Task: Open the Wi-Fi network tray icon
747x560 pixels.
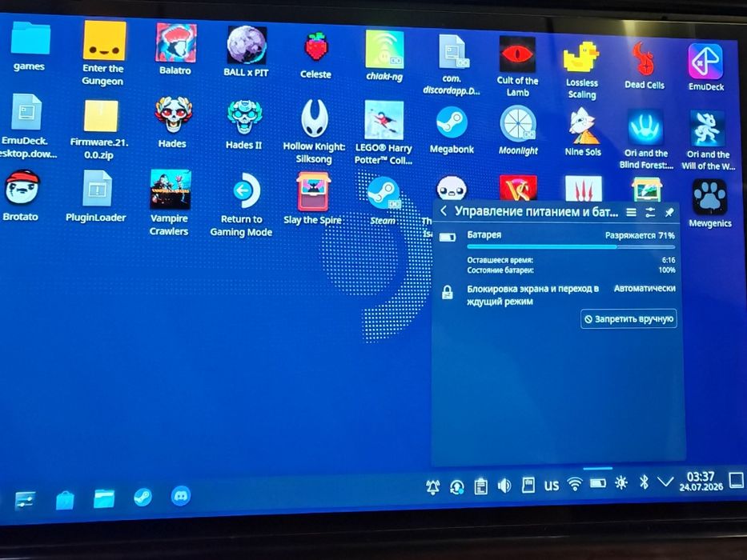Action: tap(575, 484)
